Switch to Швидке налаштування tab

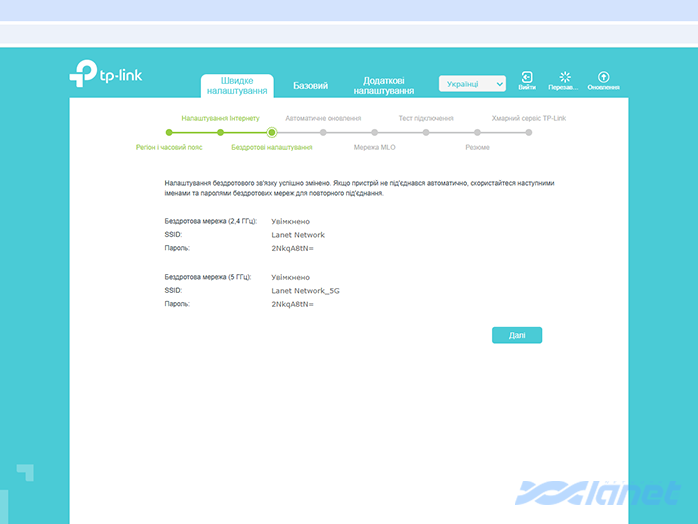coord(237,86)
